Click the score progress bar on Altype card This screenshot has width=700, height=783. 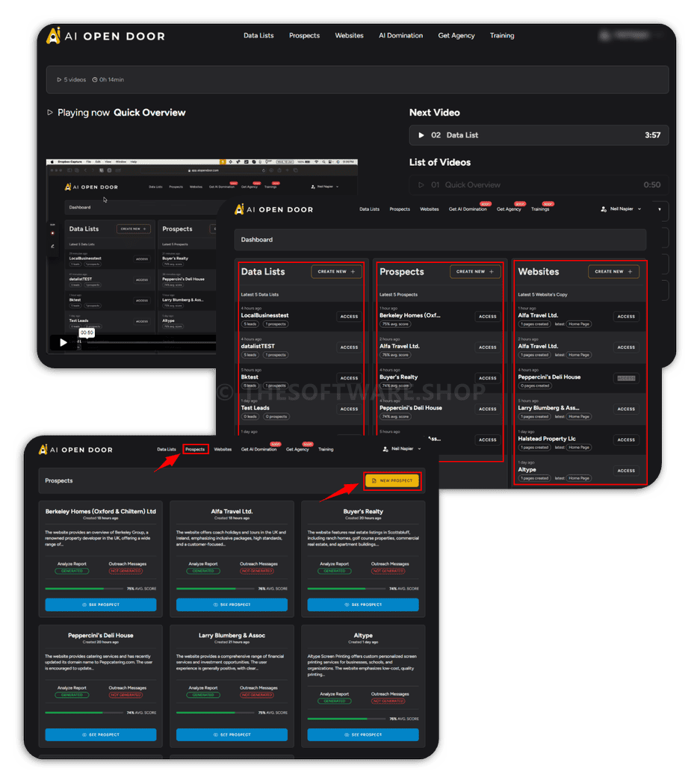[347, 719]
